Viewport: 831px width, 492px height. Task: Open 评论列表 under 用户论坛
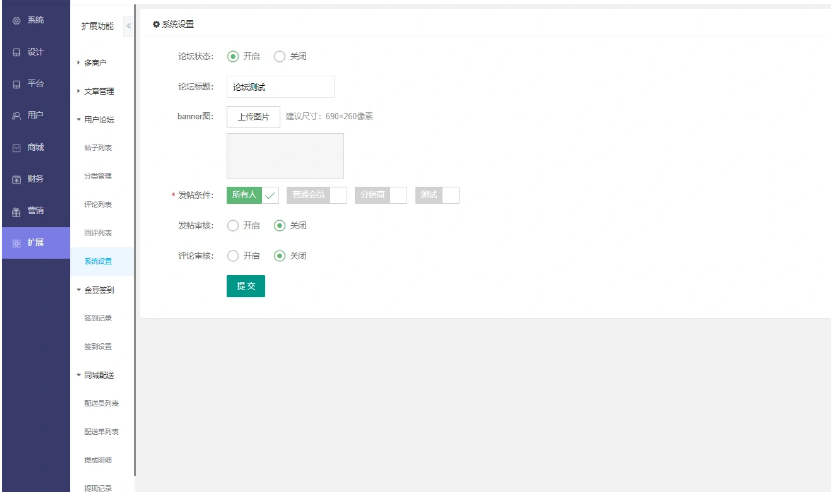(x=98, y=205)
